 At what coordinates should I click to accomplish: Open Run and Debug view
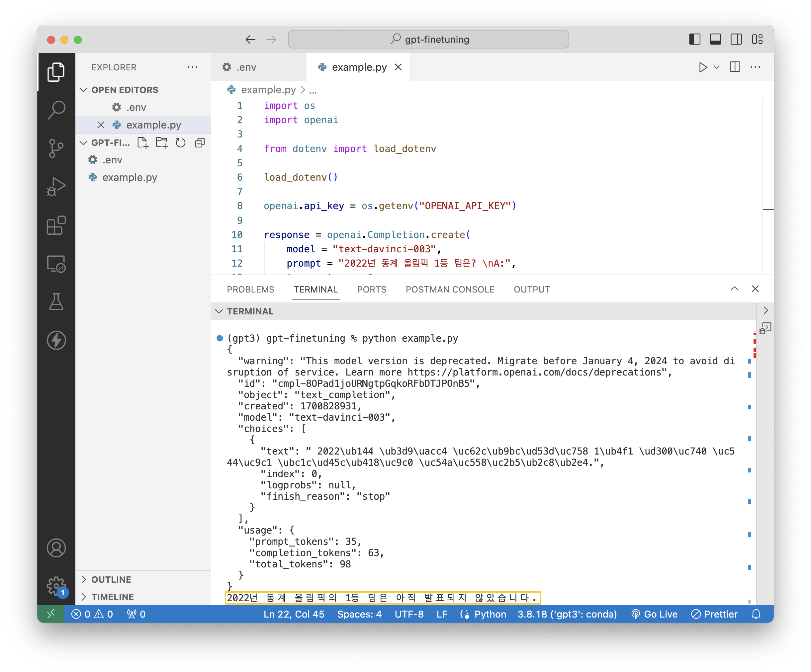56,187
